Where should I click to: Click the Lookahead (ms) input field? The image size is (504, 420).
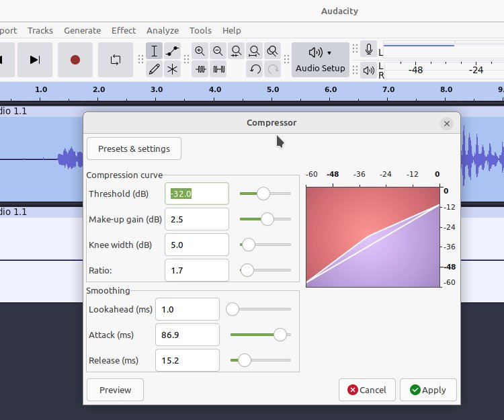pyautogui.click(x=187, y=309)
